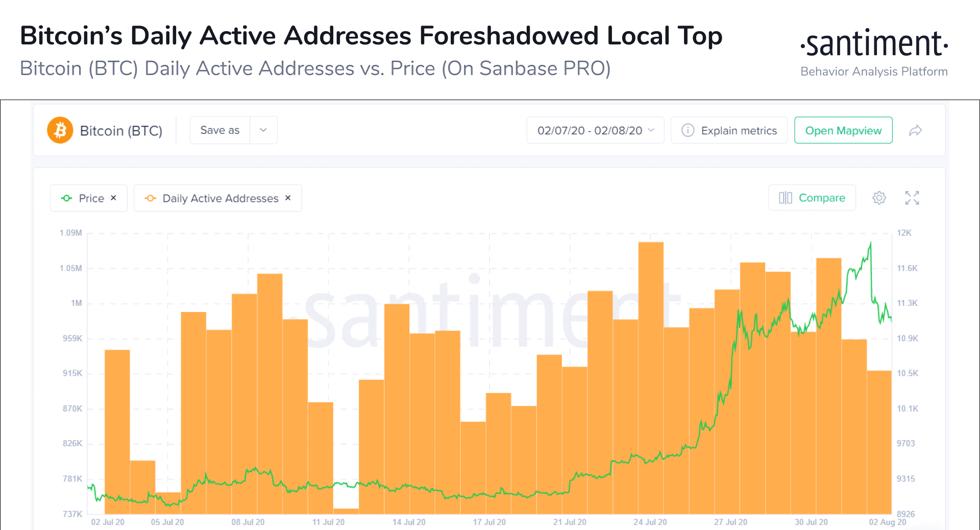
Task: Open the Save as dropdown arrow
Action: [x=263, y=130]
